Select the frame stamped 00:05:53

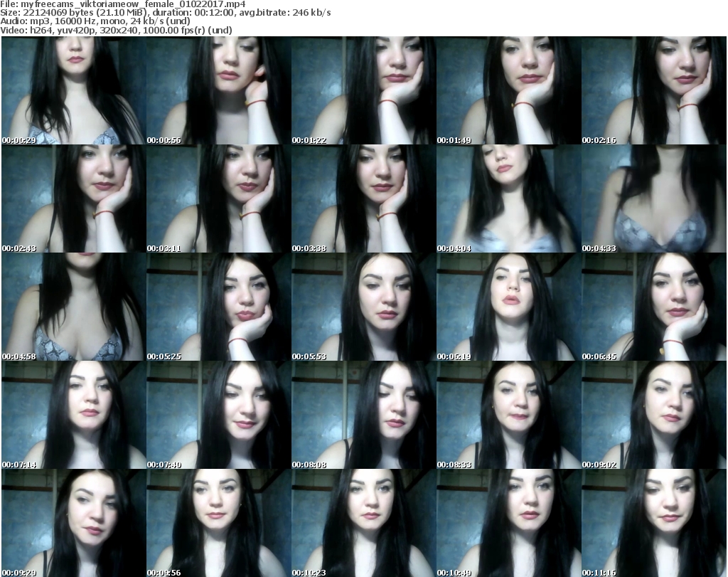(363, 307)
